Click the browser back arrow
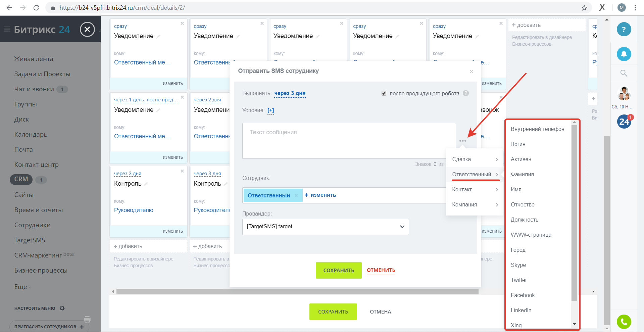The height and width of the screenshot is (332, 644). pos(9,7)
